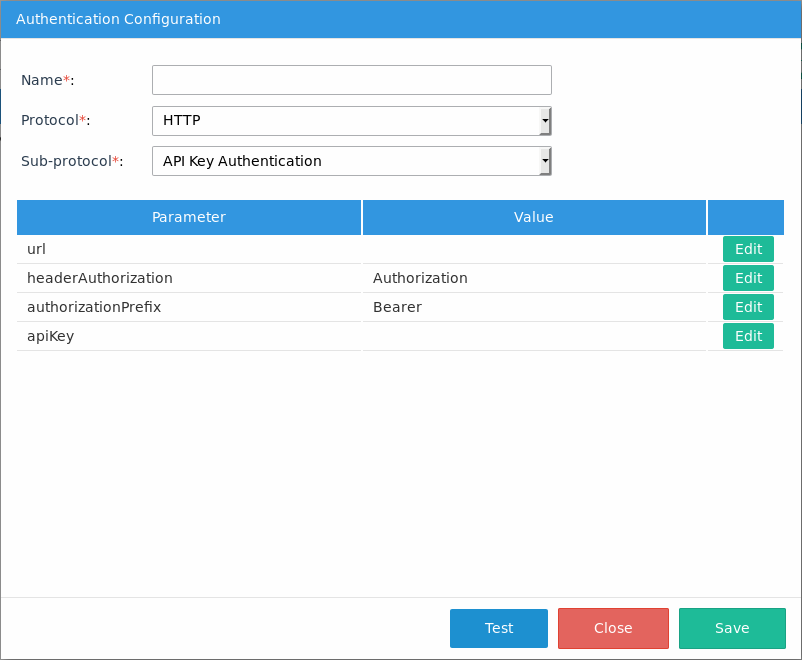Edit the url parameter
The height and width of the screenshot is (660, 802).
point(748,249)
